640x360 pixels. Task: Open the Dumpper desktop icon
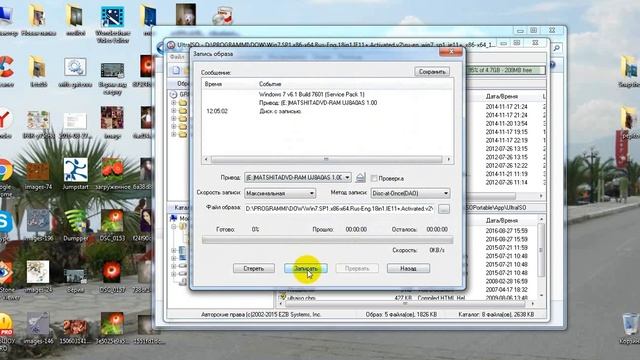76,225
